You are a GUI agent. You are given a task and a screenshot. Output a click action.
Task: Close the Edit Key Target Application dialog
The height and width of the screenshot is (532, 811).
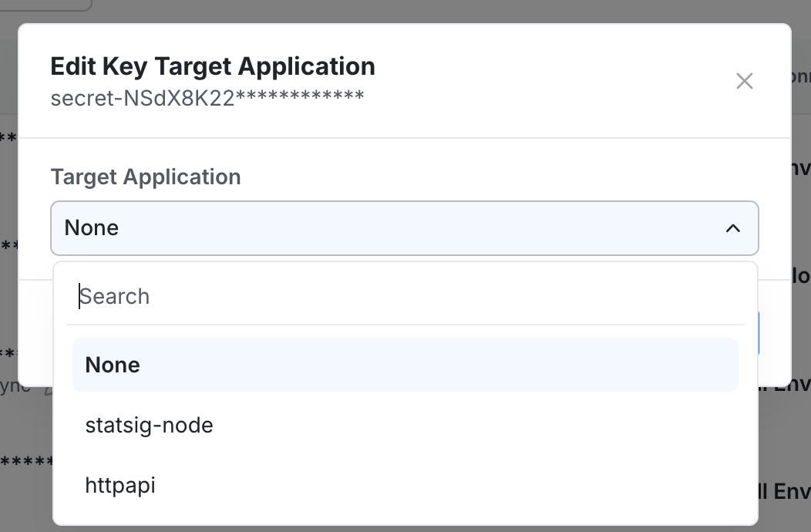point(744,81)
